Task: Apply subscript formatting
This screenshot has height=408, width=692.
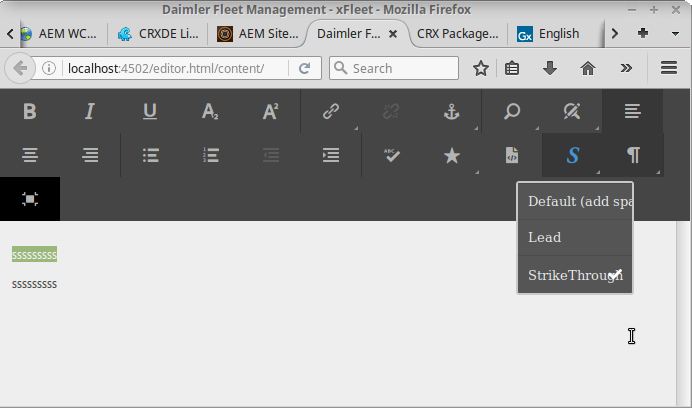Action: pos(210,112)
